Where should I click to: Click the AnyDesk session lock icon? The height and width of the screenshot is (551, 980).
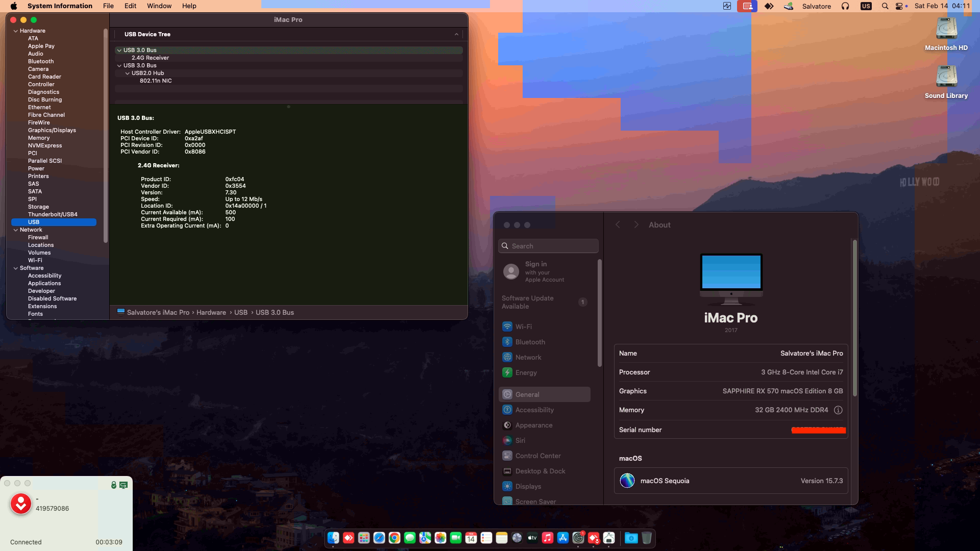click(x=114, y=485)
